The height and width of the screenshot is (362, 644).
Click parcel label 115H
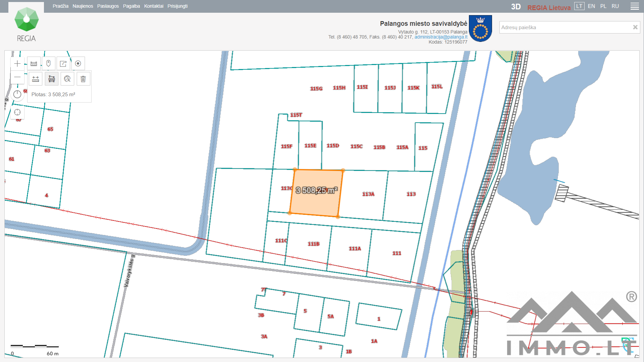click(x=339, y=88)
